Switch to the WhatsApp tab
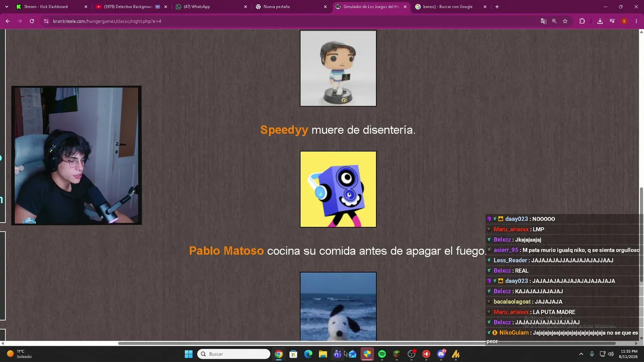The width and height of the screenshot is (644, 362). click(x=210, y=7)
